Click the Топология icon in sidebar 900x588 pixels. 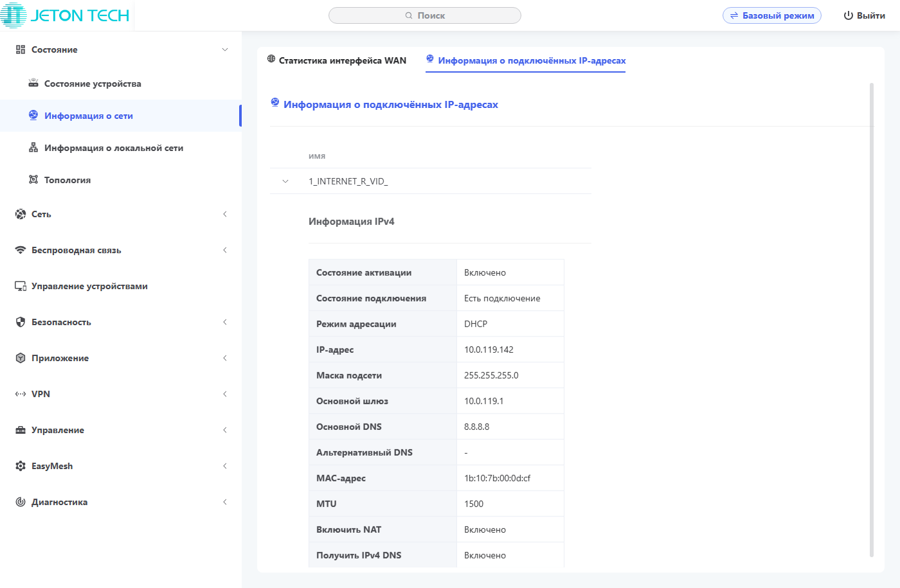click(33, 180)
